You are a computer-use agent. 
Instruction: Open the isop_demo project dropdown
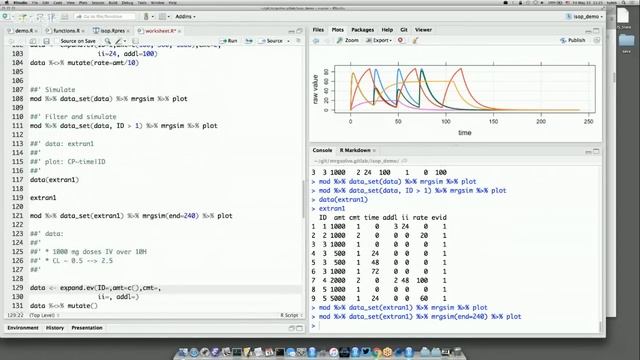(584, 17)
